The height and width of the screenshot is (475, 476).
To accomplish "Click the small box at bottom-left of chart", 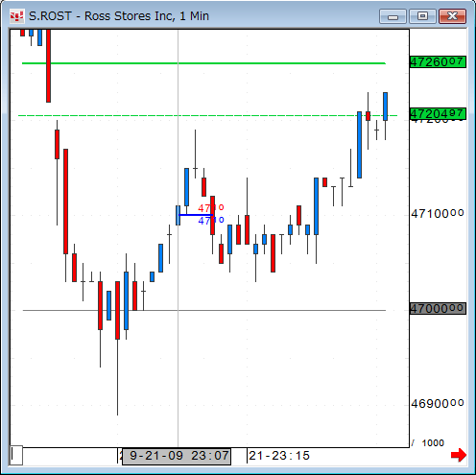I will 16,455.
